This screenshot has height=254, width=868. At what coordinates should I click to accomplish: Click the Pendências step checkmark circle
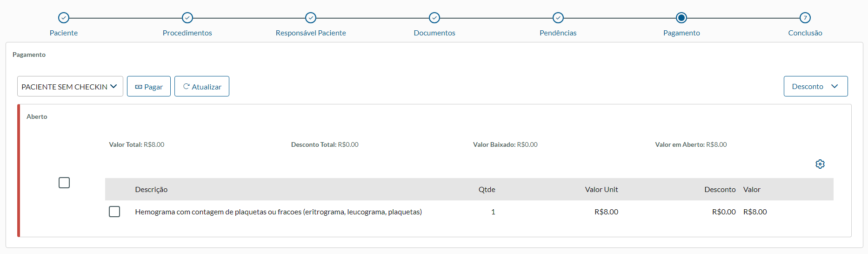(558, 18)
